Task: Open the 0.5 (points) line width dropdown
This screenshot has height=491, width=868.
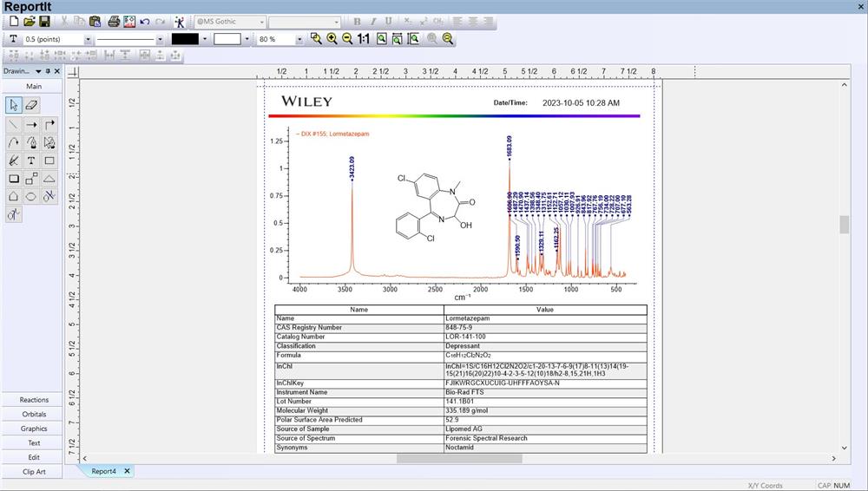Action: pyautogui.click(x=88, y=39)
